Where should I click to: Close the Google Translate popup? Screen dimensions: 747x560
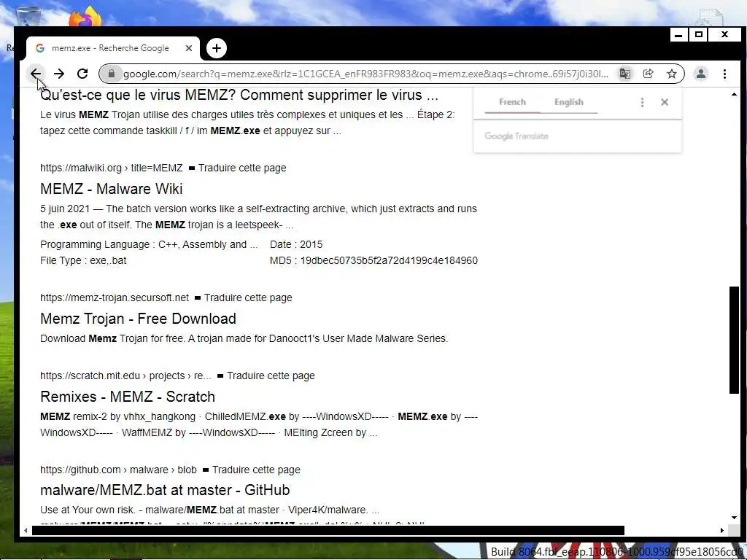click(665, 102)
